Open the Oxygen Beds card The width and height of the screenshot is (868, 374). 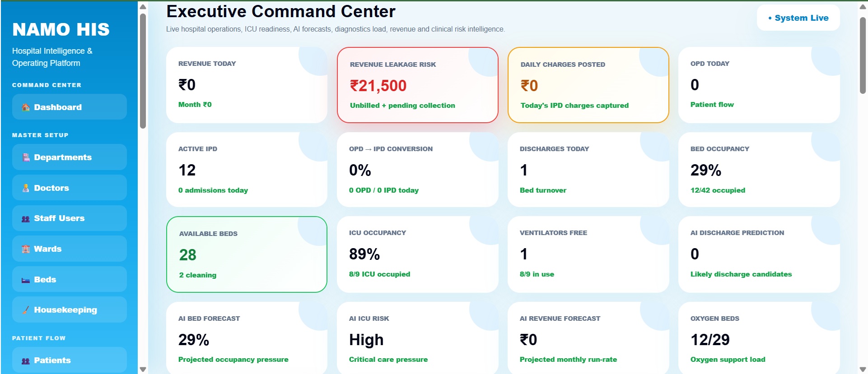[759, 338]
